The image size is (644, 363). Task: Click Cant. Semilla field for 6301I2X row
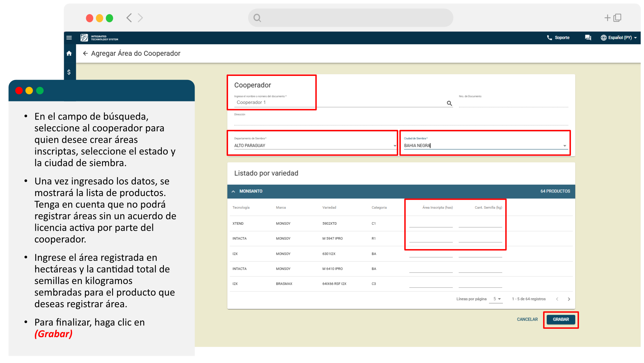pos(480,254)
